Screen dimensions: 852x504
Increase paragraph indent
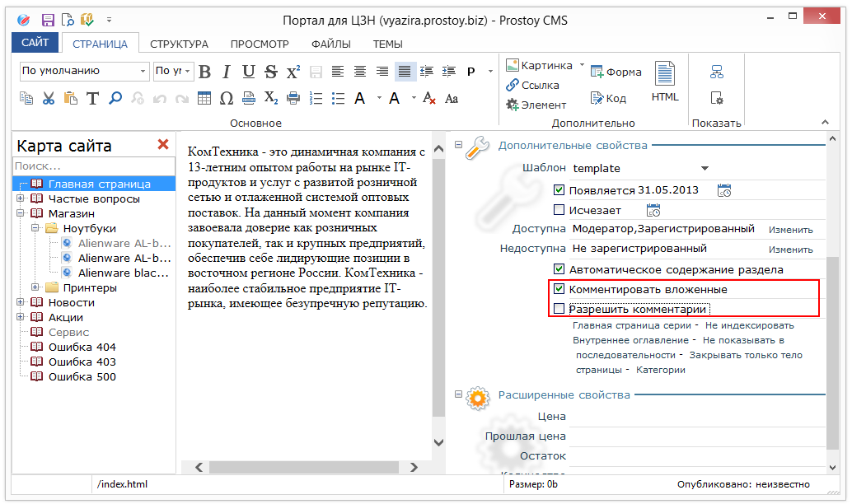[x=449, y=72]
